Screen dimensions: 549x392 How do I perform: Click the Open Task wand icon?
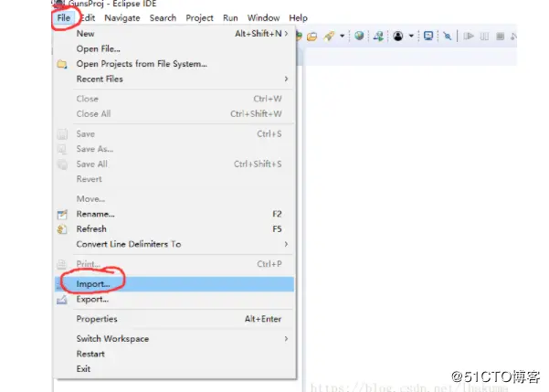click(329, 36)
